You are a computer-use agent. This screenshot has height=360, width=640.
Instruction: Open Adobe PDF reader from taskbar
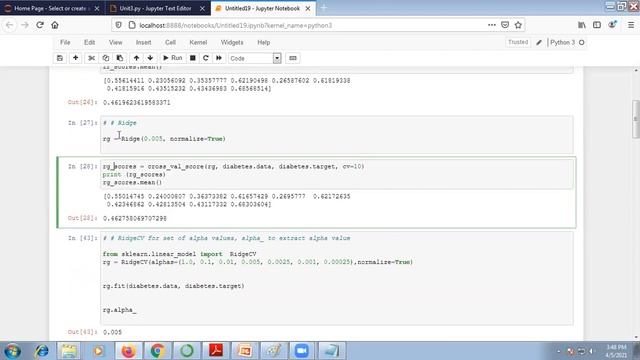tap(216, 351)
